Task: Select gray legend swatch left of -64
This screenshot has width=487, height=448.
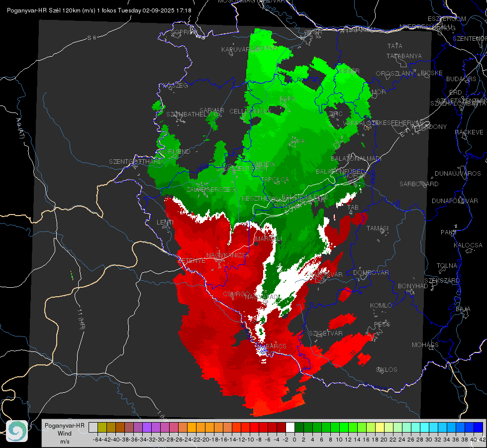Action: (93, 427)
